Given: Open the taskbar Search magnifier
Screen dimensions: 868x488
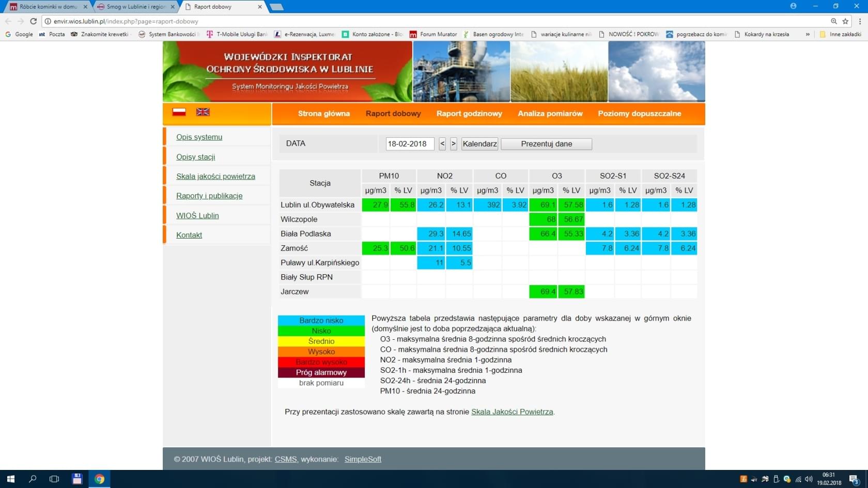Looking at the screenshot, I should click(33, 479).
